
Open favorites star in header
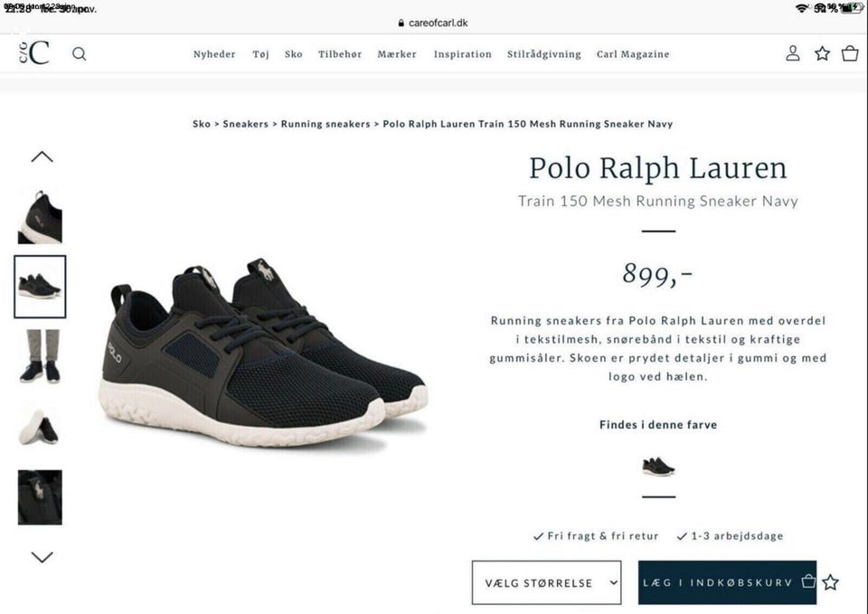pyautogui.click(x=822, y=53)
